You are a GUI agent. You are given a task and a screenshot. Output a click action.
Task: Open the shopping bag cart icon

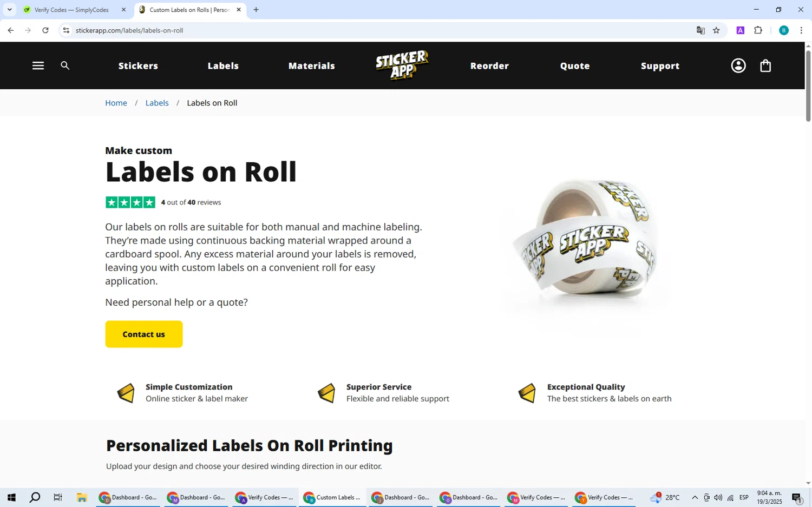coord(765,65)
